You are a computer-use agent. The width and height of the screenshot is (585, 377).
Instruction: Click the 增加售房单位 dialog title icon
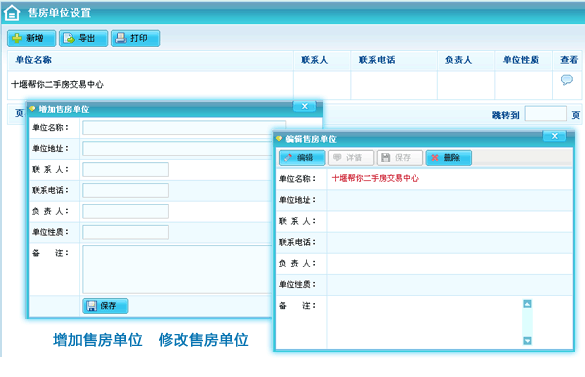click(x=32, y=109)
